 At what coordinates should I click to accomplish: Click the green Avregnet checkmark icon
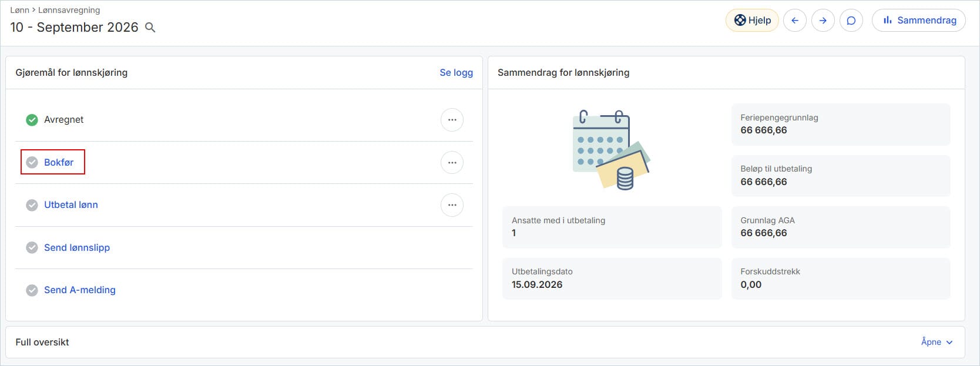coord(32,120)
